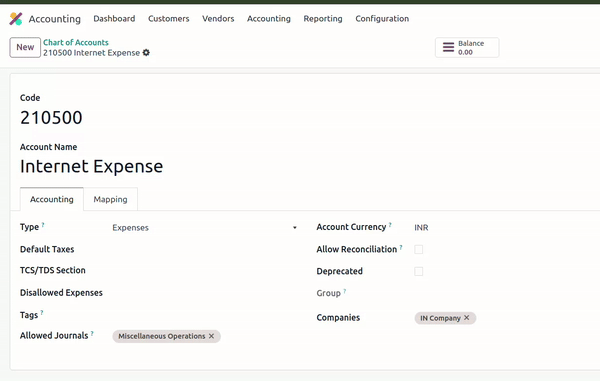The height and width of the screenshot is (381, 600).
Task: Toggle the Allow Reconciliation checkbox
Action: click(x=419, y=249)
